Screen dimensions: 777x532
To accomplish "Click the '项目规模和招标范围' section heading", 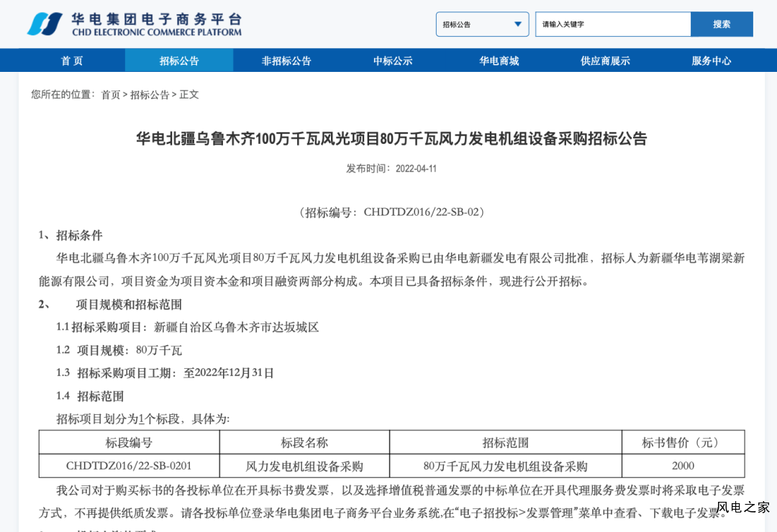I will (x=129, y=304).
